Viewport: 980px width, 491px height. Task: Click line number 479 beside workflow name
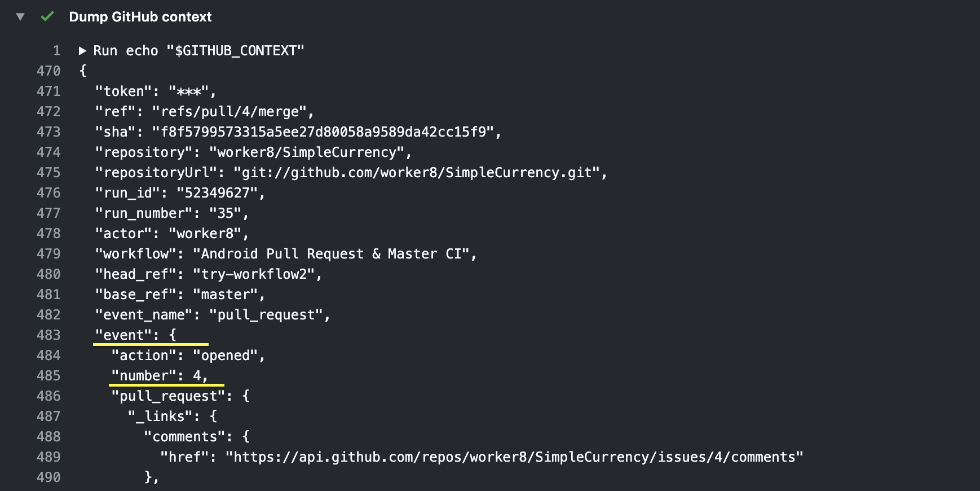coord(48,254)
